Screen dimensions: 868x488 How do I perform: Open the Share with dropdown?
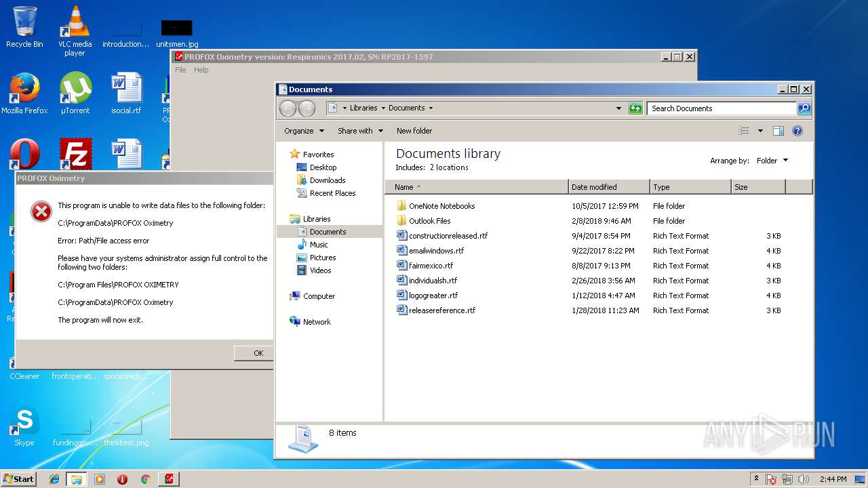360,131
